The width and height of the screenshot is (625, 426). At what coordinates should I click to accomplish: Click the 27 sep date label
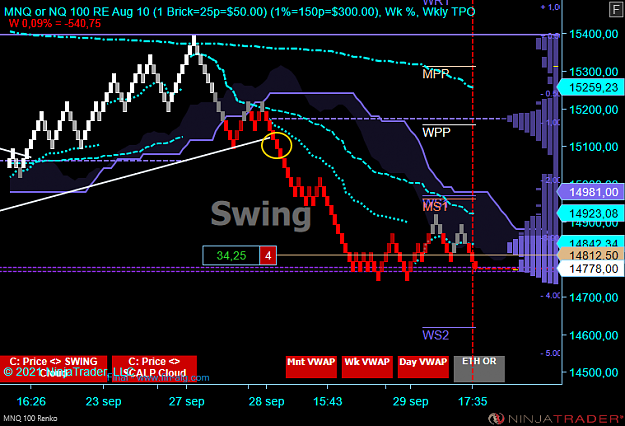pyautogui.click(x=187, y=401)
